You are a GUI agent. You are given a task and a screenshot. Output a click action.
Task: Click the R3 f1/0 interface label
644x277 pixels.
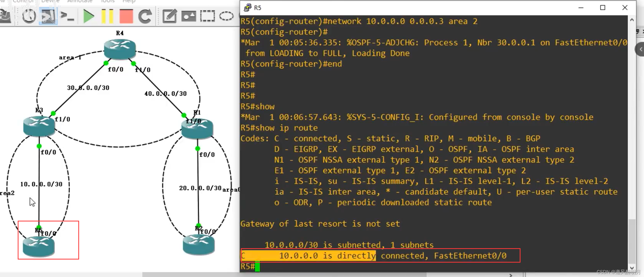click(x=62, y=119)
